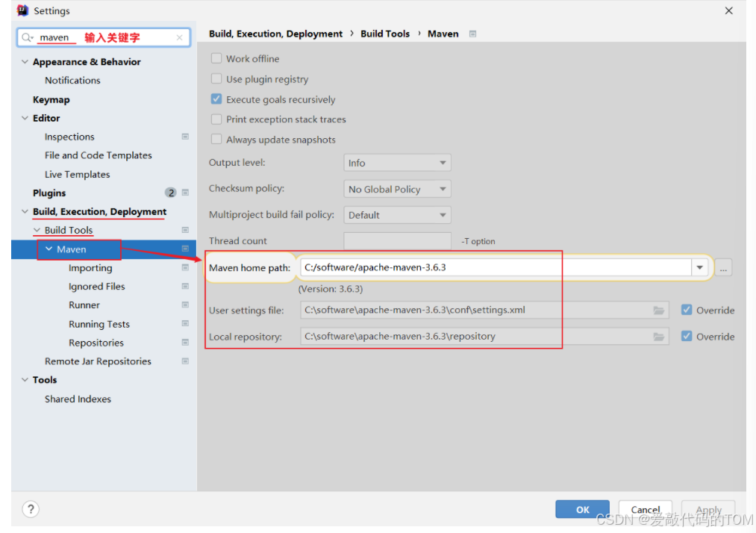The image size is (756, 533).
Task: Select Inspections under Editor
Action: tap(69, 137)
